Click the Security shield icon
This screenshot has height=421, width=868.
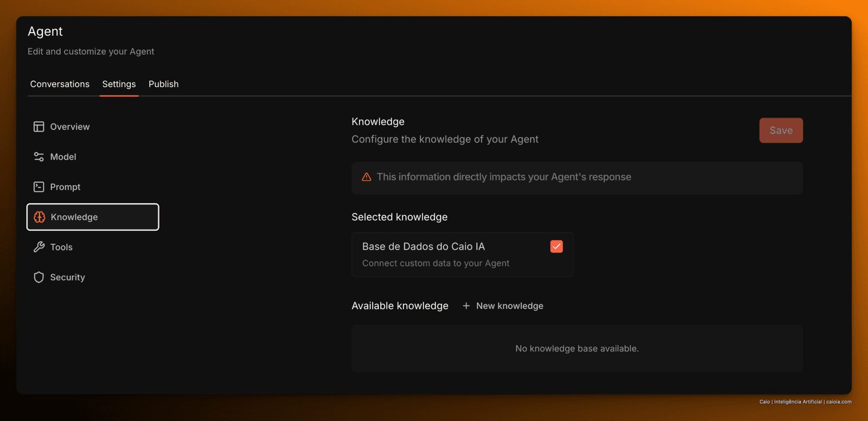pos(39,277)
